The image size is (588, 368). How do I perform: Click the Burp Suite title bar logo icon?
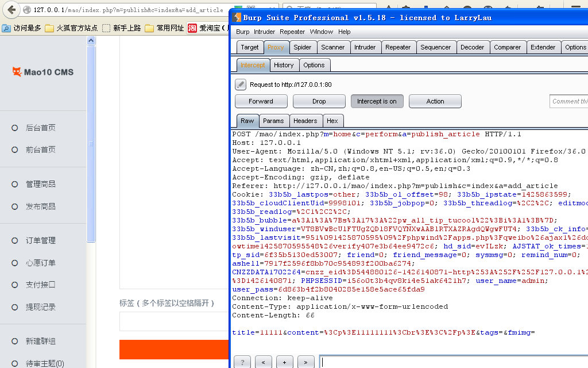point(237,18)
